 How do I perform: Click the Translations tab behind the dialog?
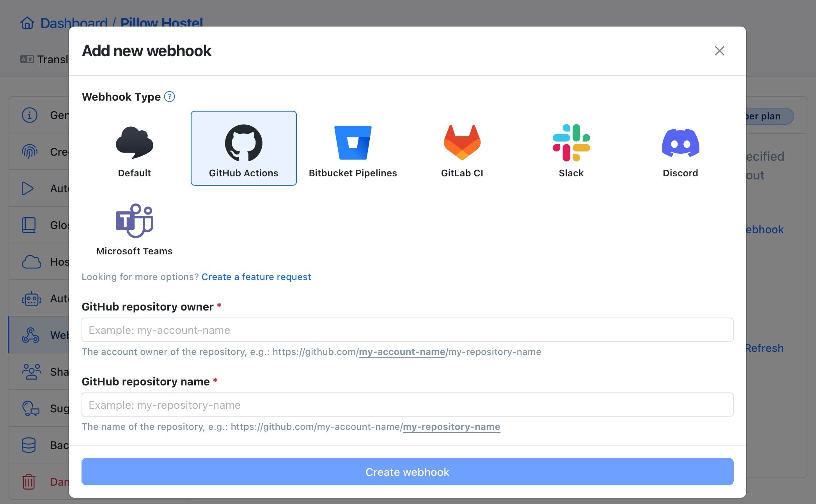coord(44,59)
